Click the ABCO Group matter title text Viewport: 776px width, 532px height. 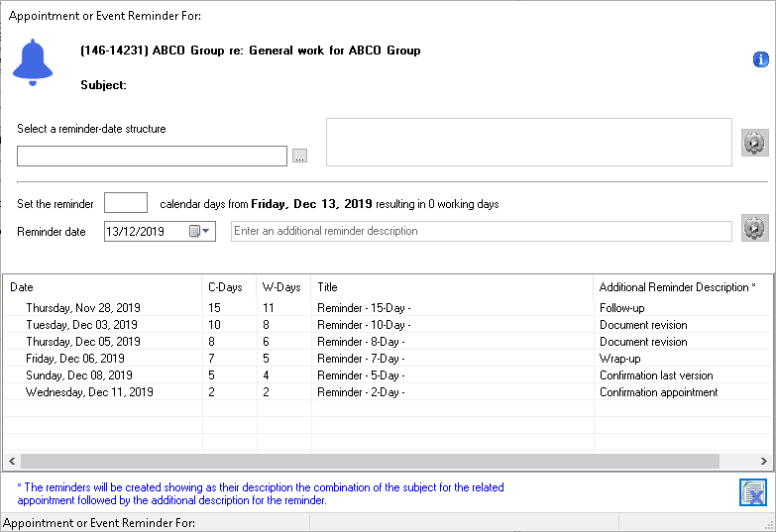click(251, 51)
